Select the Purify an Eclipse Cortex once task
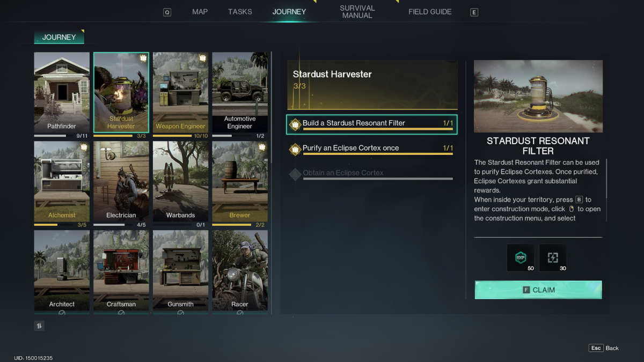Image resolution: width=644 pixels, height=362 pixels. point(372,150)
